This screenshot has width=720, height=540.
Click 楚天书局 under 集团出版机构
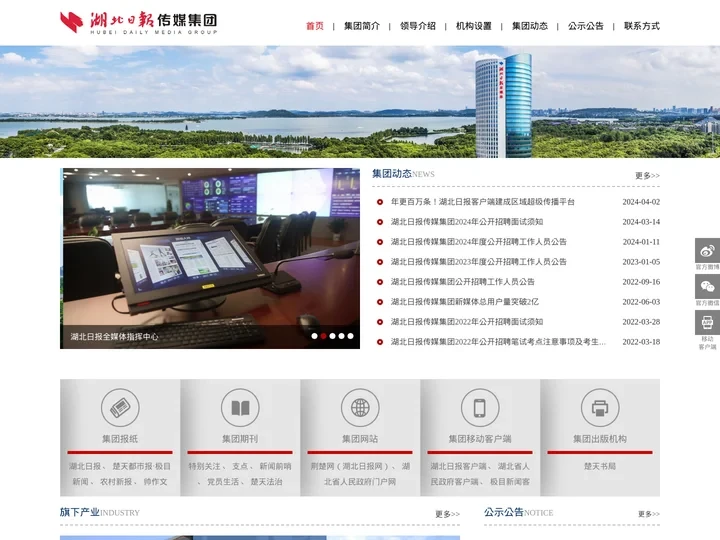600,466
